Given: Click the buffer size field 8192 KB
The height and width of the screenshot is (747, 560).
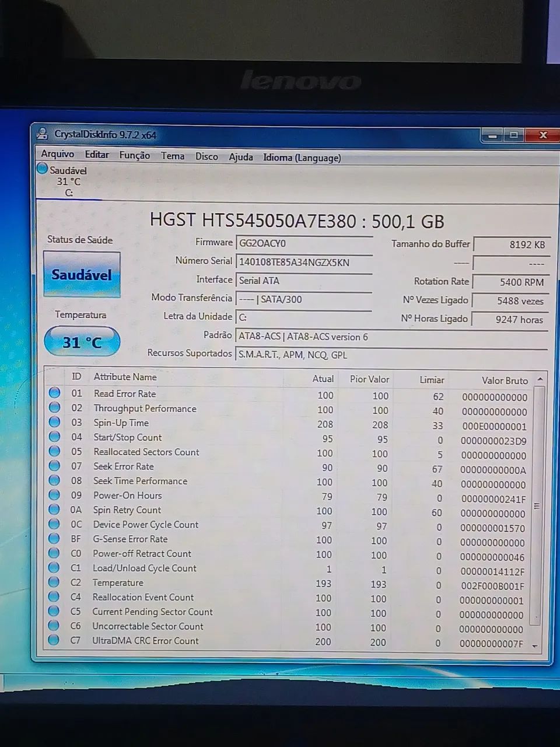Looking at the screenshot, I should (x=511, y=245).
